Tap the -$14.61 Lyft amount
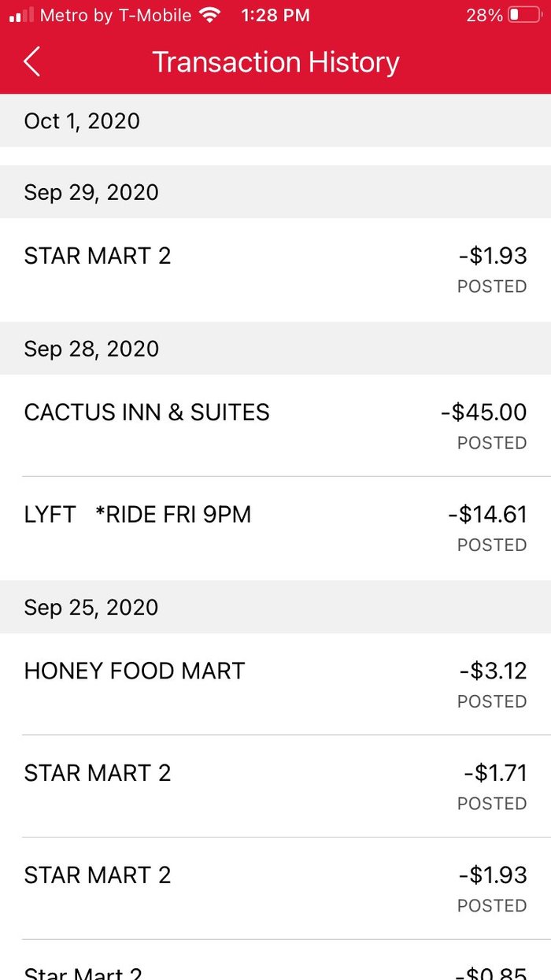Screen dimensions: 551x980 click(487, 515)
